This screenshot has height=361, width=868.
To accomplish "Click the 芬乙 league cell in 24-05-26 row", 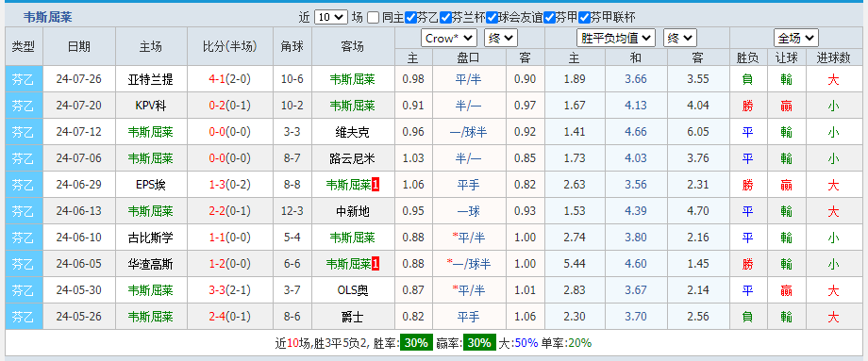I will pos(24,317).
